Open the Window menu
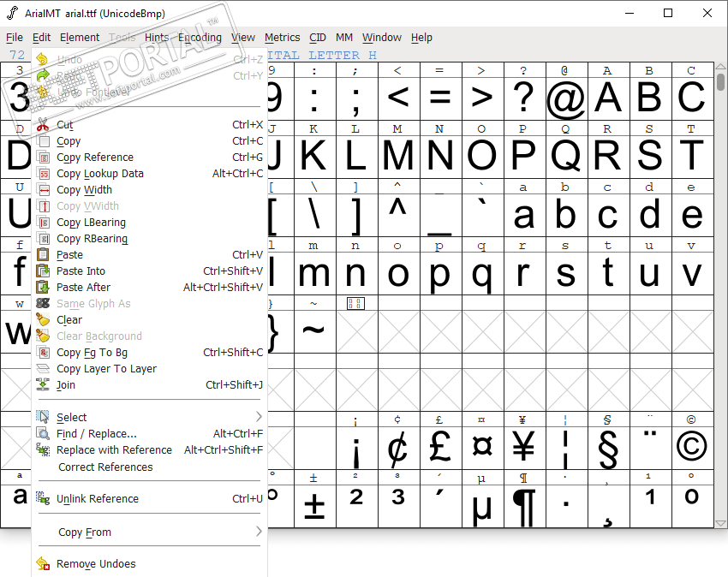The image size is (728, 577). point(382,37)
